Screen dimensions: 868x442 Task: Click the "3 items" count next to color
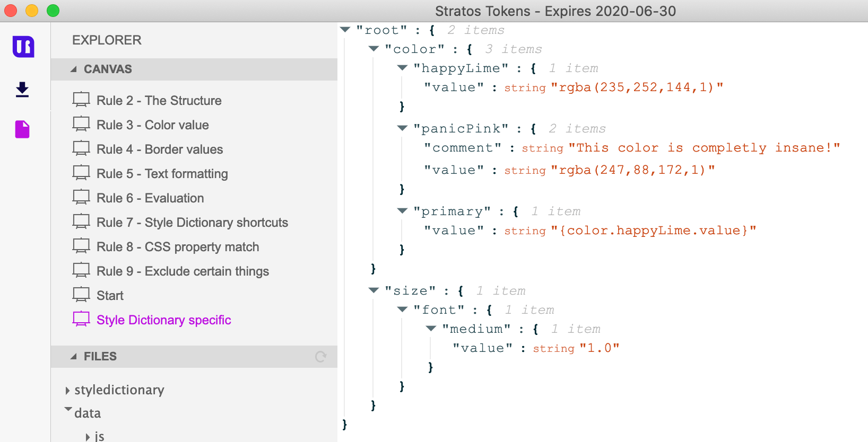coord(514,49)
